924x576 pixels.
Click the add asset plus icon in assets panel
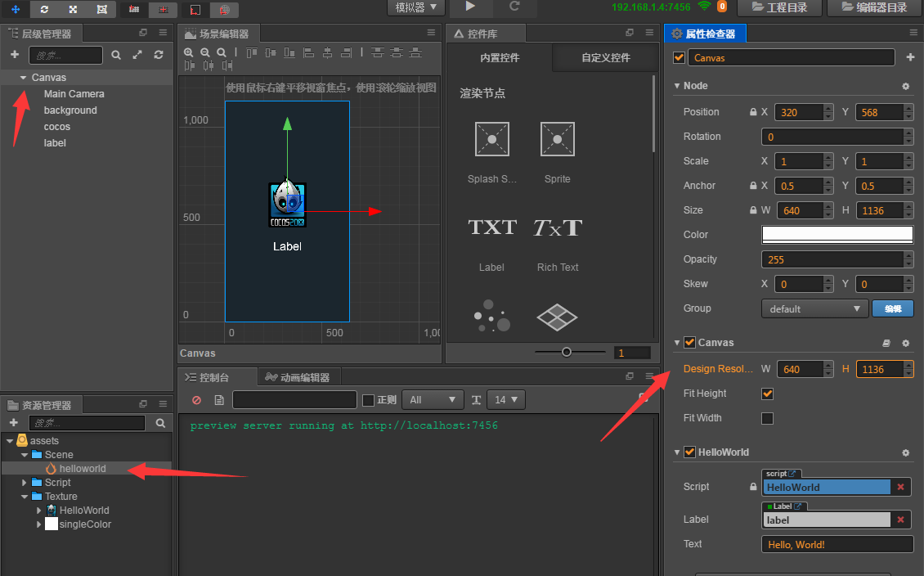click(x=14, y=423)
